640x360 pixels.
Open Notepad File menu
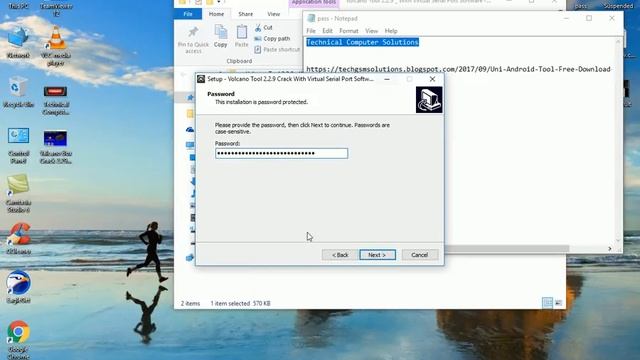pos(311,31)
